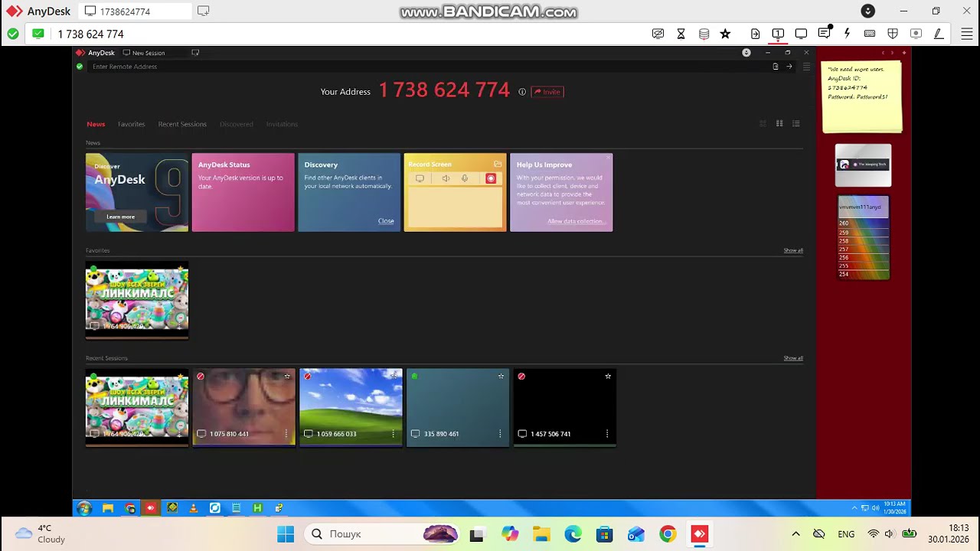Screen dimensions: 980x551
Task: Toggle microphone on the Record Screen card
Action: coord(464,178)
